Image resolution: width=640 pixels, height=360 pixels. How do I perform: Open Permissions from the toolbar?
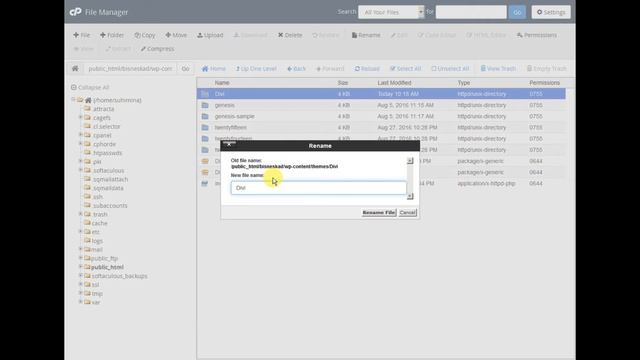point(537,35)
